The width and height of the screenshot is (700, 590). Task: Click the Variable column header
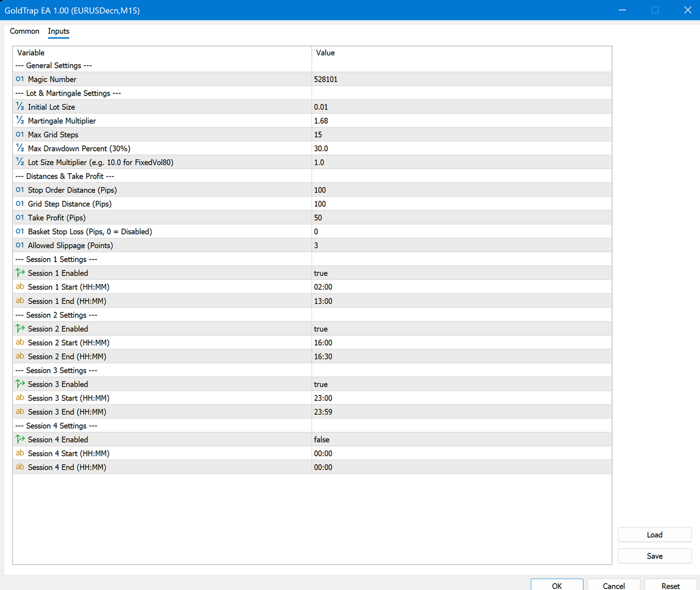tap(162, 52)
